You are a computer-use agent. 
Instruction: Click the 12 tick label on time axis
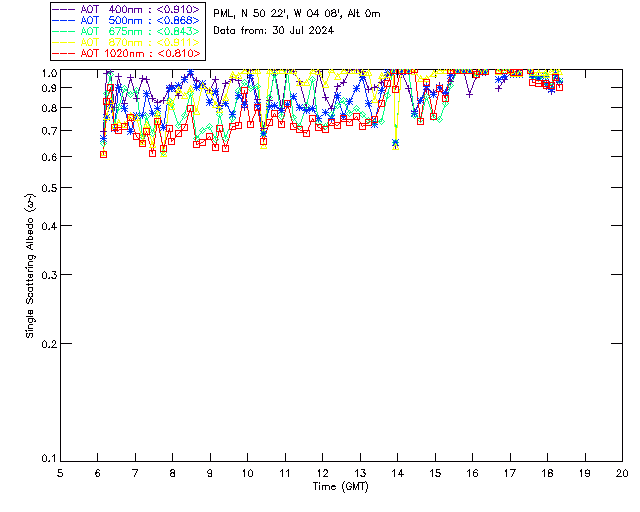pos(323,473)
